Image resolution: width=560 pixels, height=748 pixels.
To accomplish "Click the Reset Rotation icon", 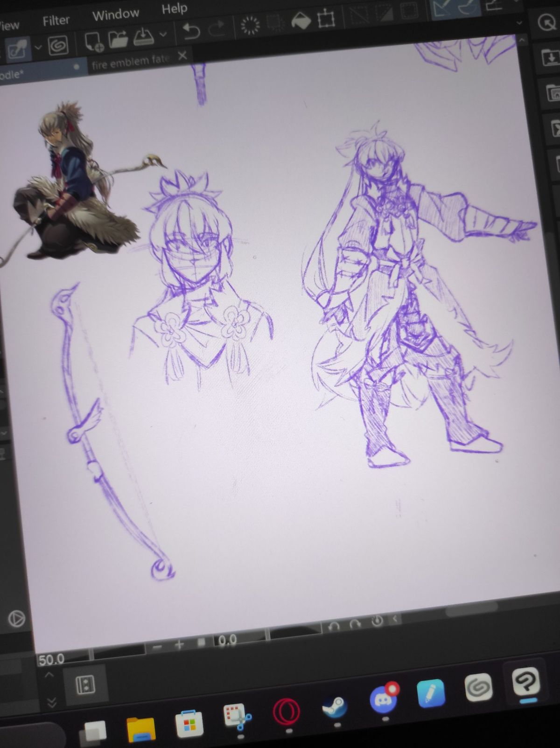I will (377, 621).
